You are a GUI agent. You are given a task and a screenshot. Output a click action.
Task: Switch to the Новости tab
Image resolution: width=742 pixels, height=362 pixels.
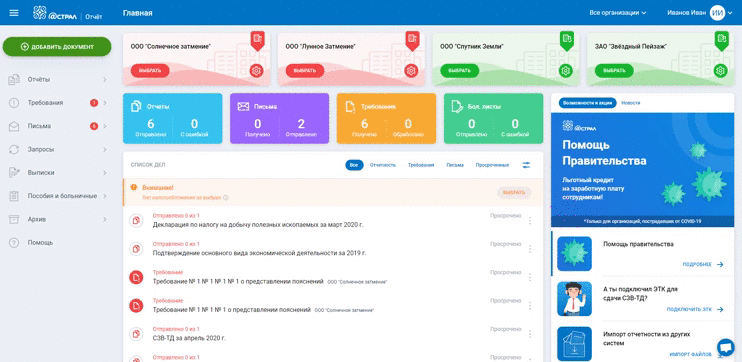tap(630, 103)
